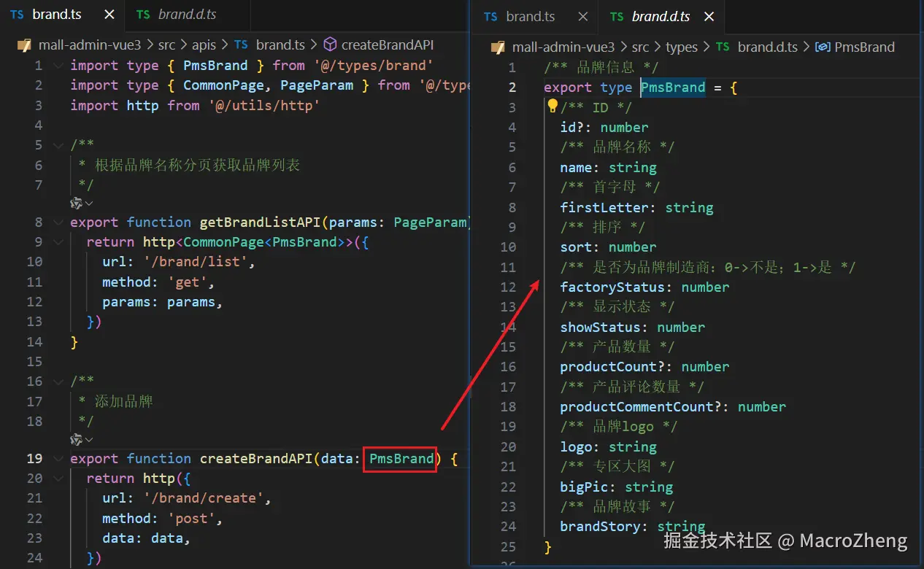Click the code lens icon above createBrandAPI function
Viewport: 924px width, 569px height.
pos(77,439)
